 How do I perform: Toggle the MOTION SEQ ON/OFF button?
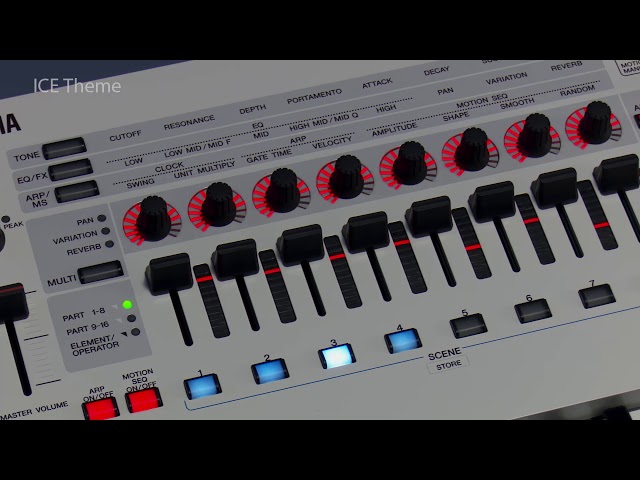[143, 400]
